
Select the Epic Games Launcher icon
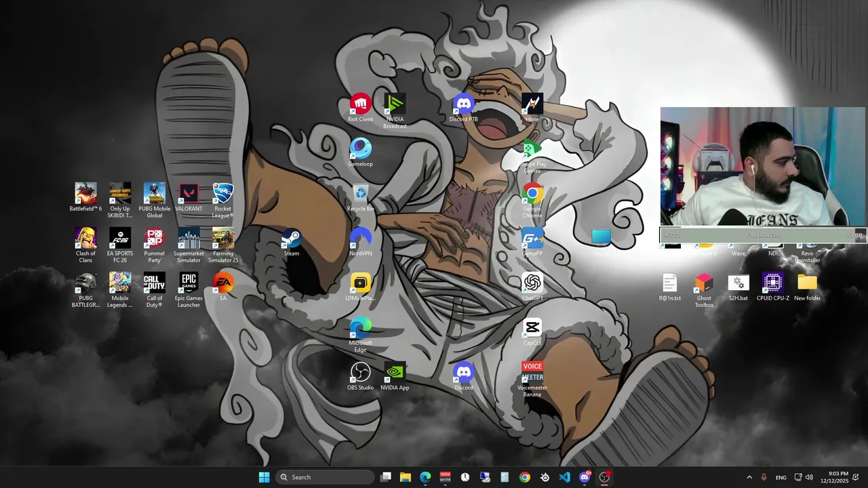(189, 290)
